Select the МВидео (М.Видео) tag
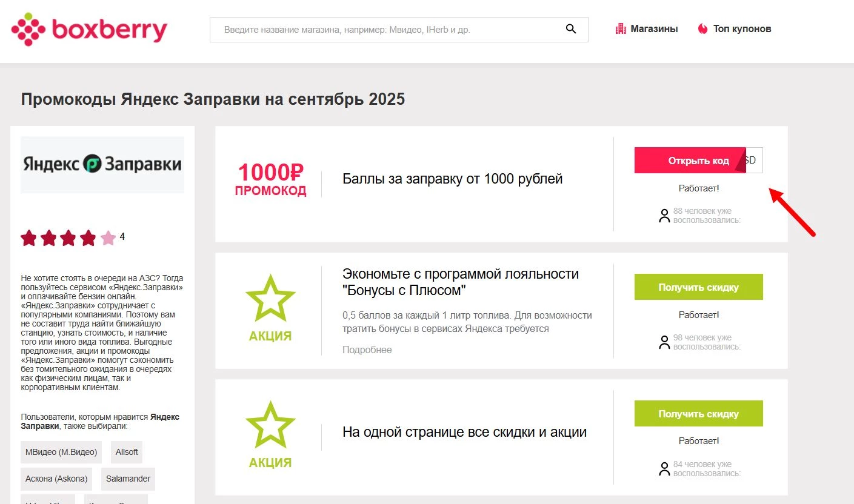854x504 pixels. 61,452
